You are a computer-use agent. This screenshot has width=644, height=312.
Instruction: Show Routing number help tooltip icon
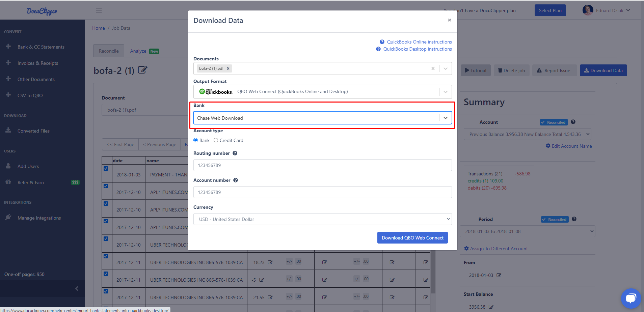(235, 153)
